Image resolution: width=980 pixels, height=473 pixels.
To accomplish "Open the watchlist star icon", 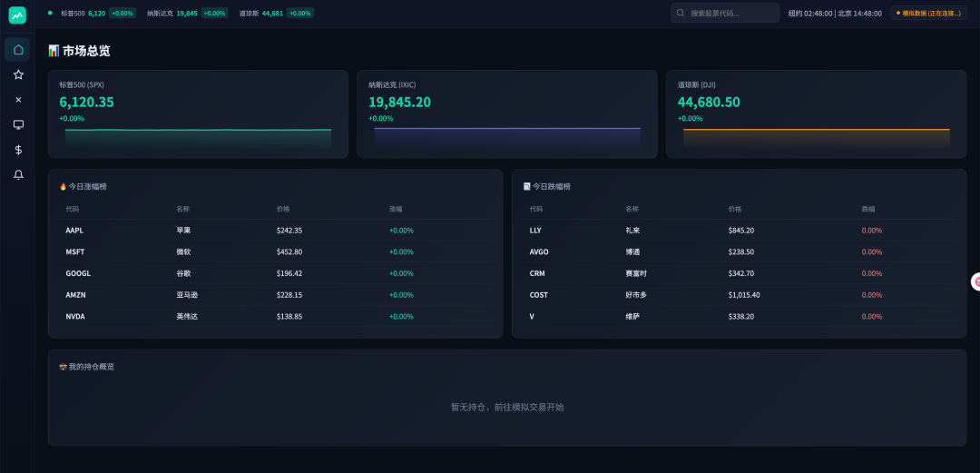I will pos(17,74).
